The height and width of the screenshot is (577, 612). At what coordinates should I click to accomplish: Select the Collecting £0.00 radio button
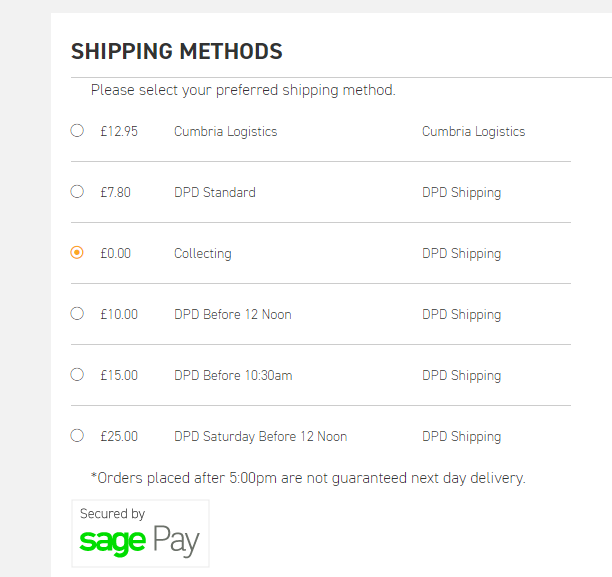point(77,253)
